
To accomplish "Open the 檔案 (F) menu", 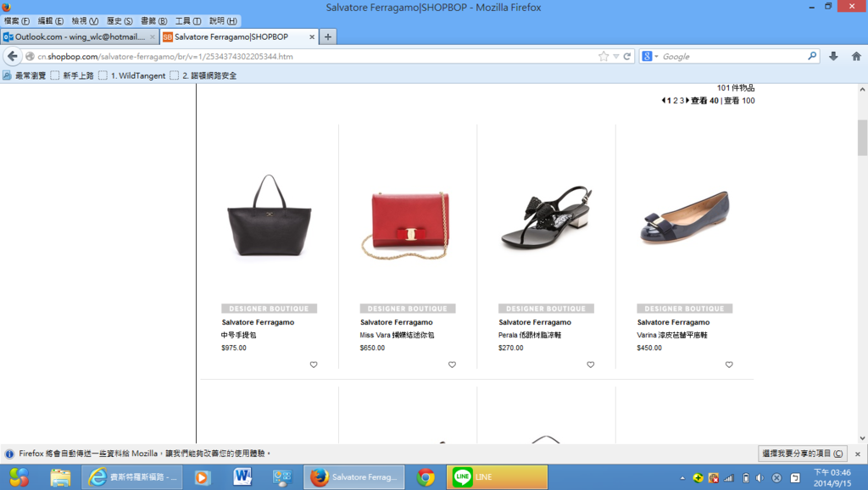I will pos(17,20).
